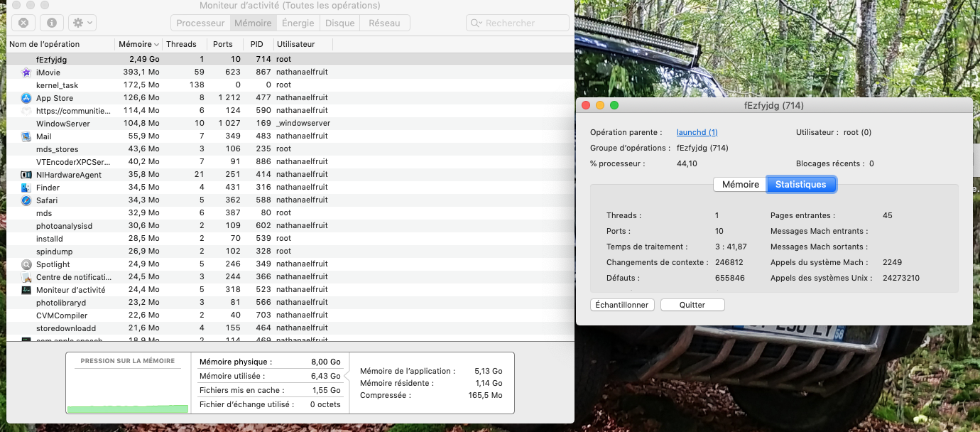The width and height of the screenshot is (980, 432).
Task: Switch to the Énergie tab
Action: [x=298, y=23]
